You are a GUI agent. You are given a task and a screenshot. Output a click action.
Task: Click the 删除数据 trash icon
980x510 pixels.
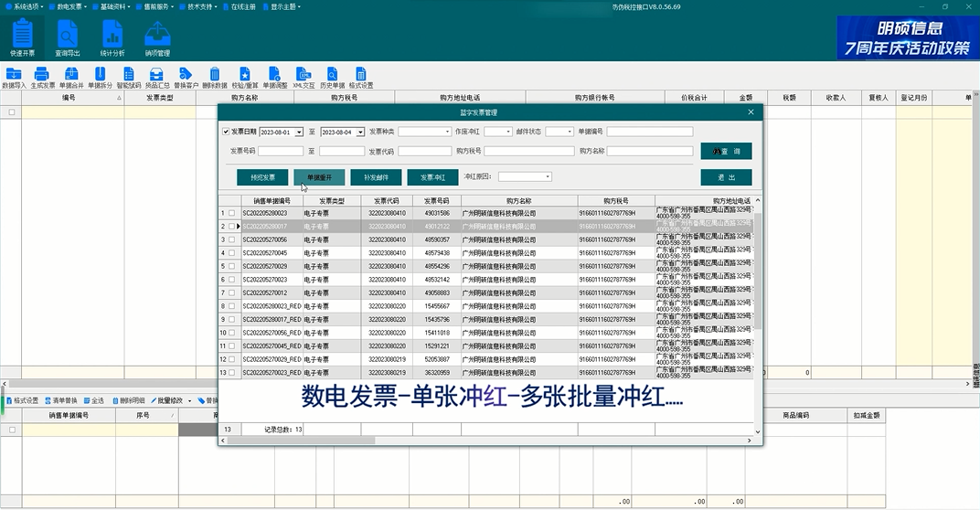pos(214,78)
